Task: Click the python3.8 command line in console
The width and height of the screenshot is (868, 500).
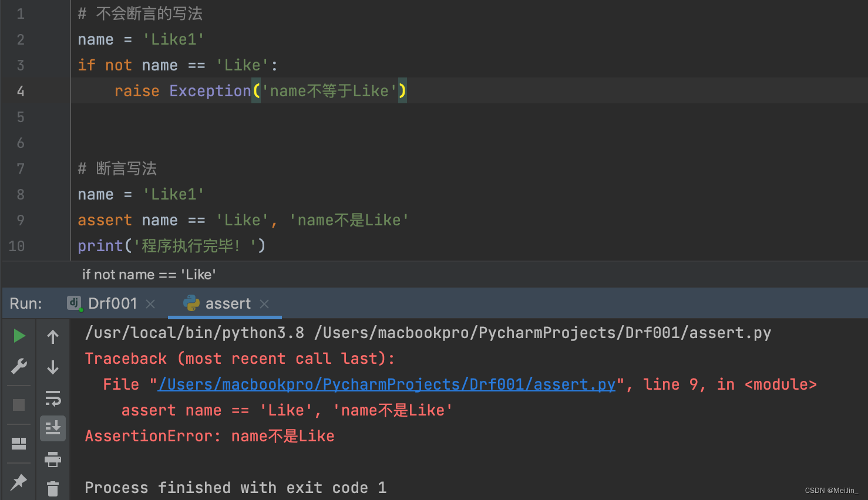Action: point(428,333)
